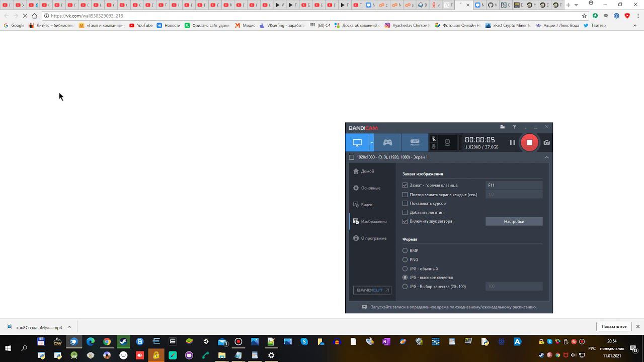Open Домой tab in Bandicam
The width and height of the screenshot is (644, 362).
(364, 171)
